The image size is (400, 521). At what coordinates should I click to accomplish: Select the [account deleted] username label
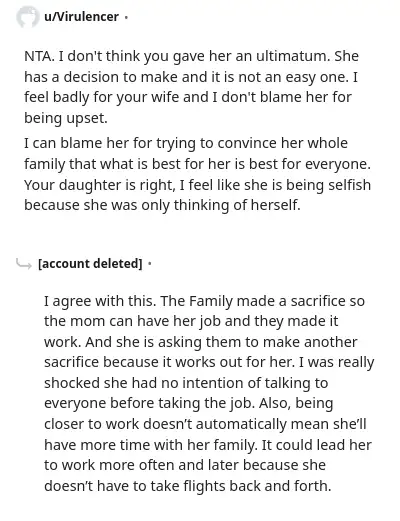[90, 264]
